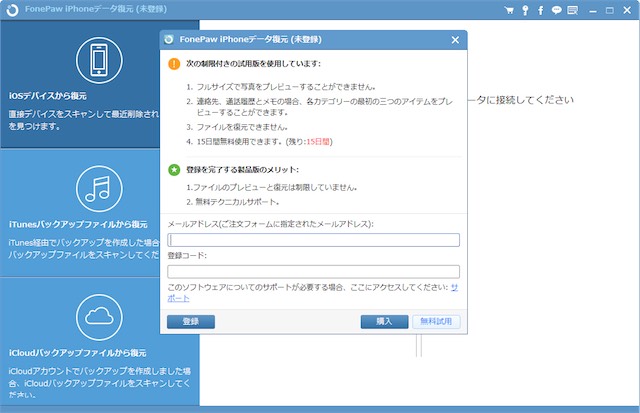This screenshot has width=640, height=413.
Task: Maximize the FonePaw main window
Action: (610, 11)
